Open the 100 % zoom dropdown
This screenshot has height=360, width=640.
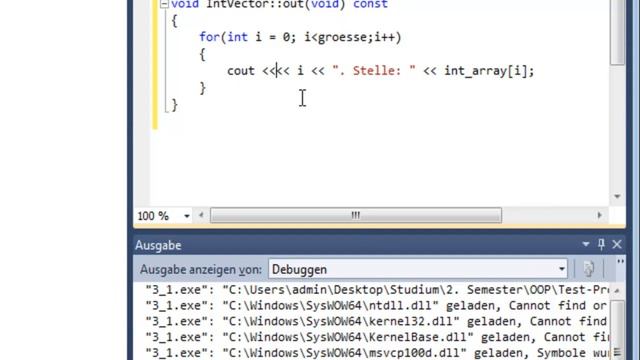point(187,216)
